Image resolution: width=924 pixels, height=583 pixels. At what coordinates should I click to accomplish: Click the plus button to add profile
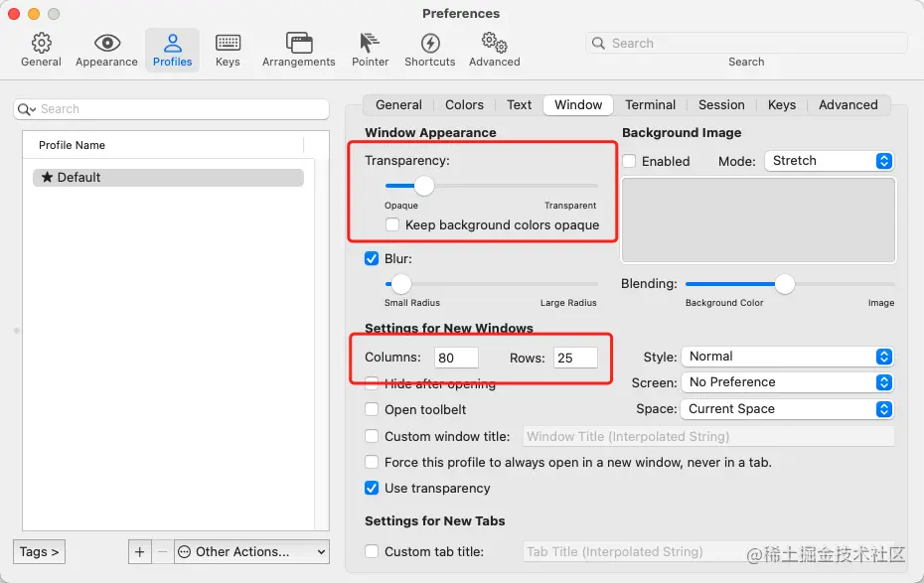pos(140,552)
